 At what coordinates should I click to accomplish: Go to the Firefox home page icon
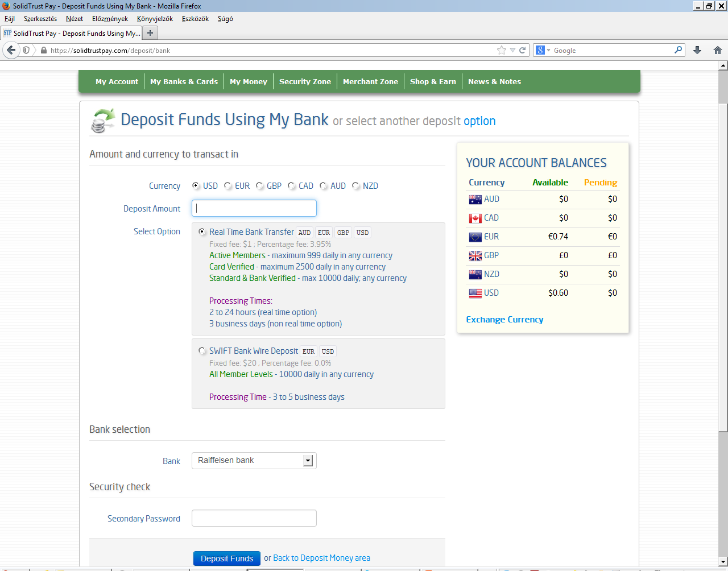pyautogui.click(x=718, y=50)
